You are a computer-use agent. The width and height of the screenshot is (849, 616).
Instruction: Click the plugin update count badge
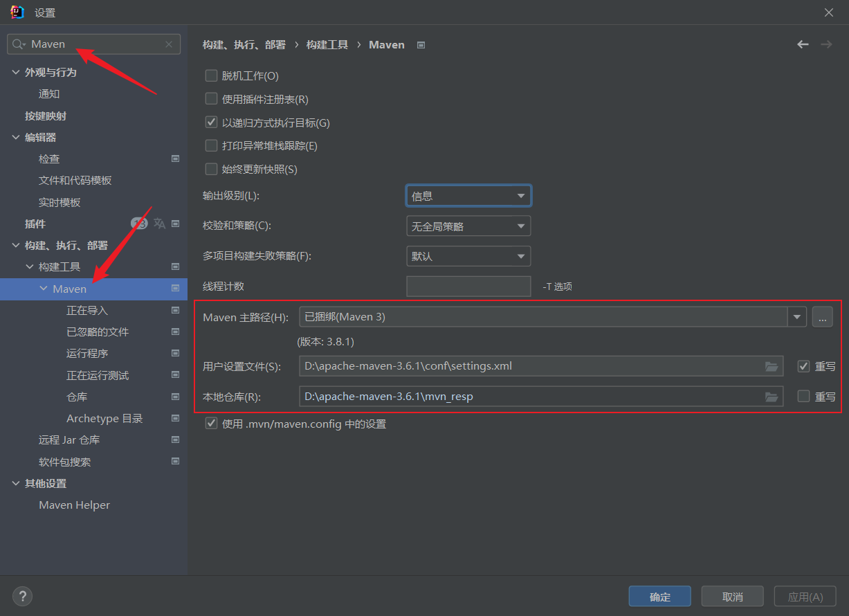click(x=139, y=224)
